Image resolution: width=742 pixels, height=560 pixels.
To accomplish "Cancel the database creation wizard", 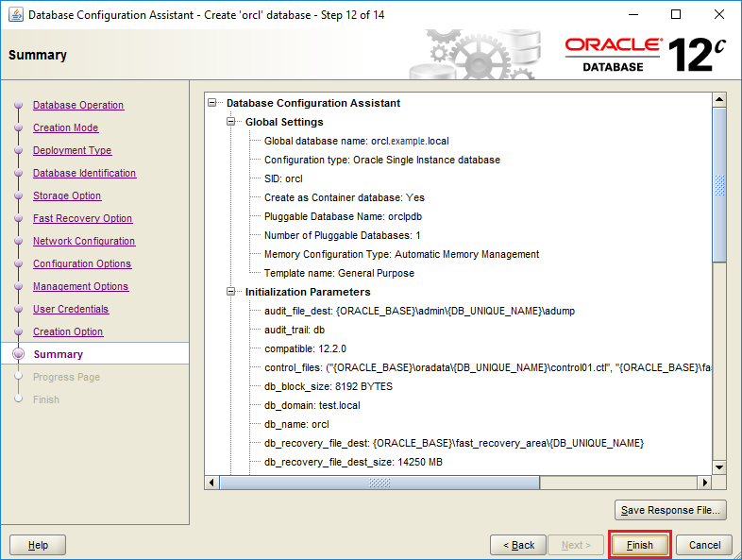I will (704, 545).
